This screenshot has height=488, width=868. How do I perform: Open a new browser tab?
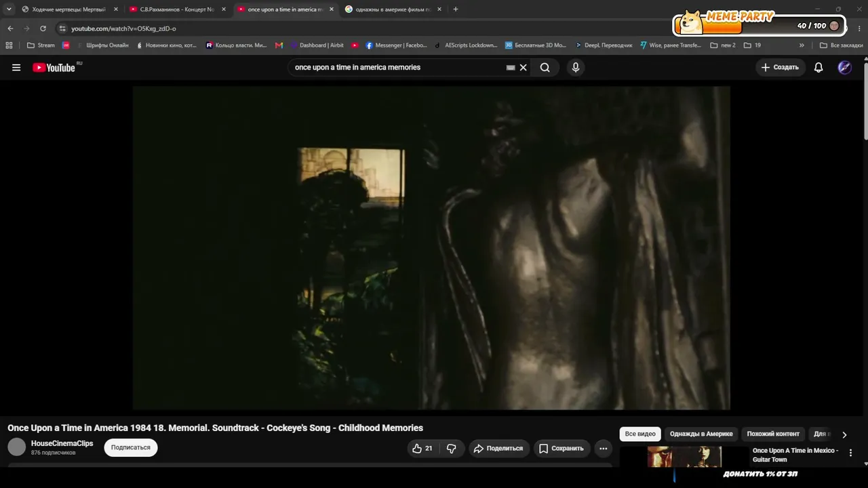[456, 9]
